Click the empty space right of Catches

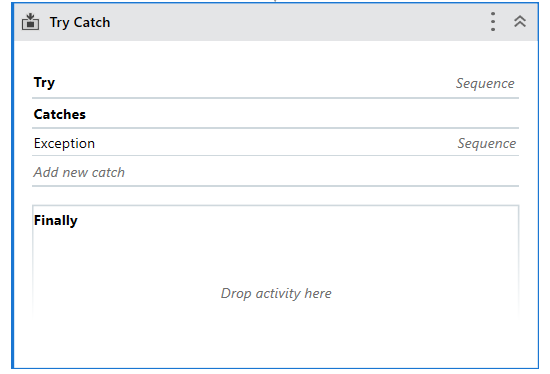tap(302, 114)
